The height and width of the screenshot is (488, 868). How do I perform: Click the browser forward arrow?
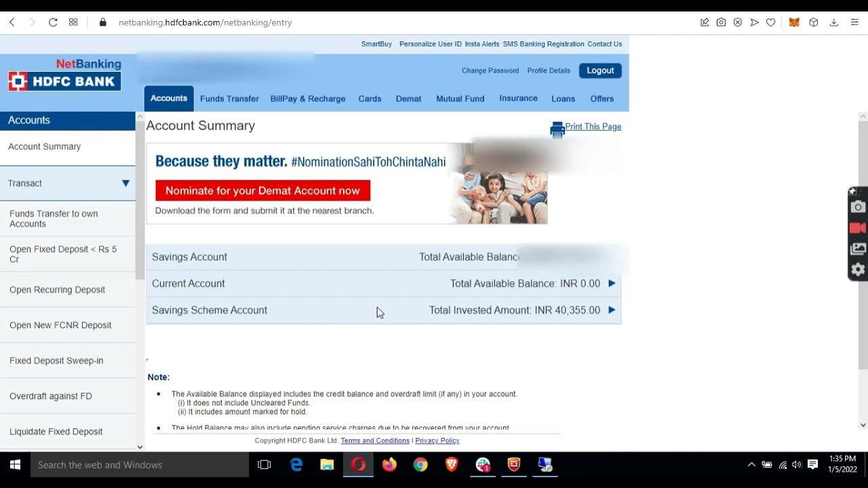tap(32, 22)
